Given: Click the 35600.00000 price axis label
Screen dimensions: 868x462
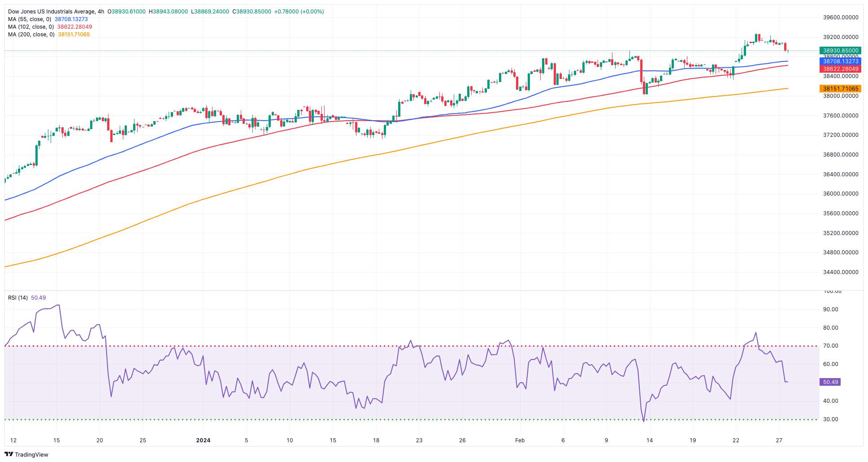Looking at the screenshot, I should [841, 214].
